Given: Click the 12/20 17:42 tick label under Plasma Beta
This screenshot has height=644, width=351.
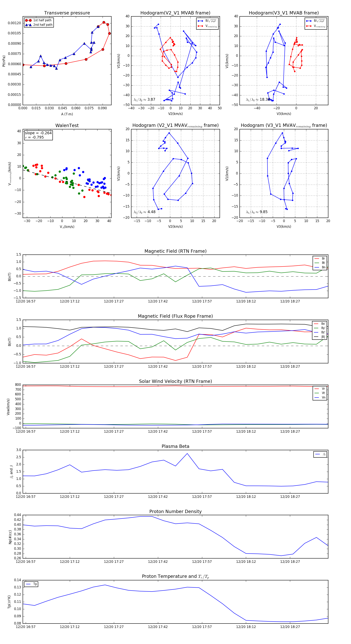Looking at the screenshot, I should (x=158, y=496).
